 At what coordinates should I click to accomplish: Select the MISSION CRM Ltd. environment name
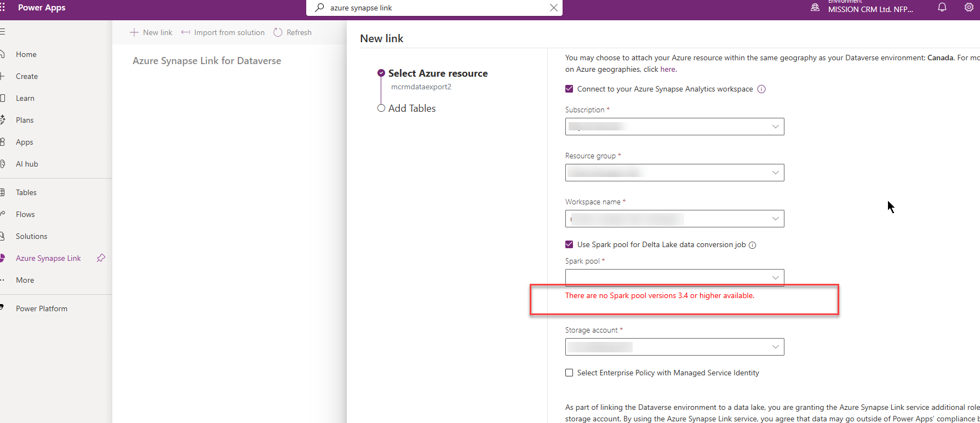870,9
